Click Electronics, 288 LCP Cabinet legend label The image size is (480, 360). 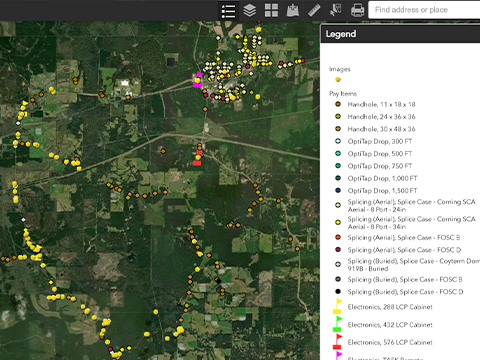tap(390, 307)
